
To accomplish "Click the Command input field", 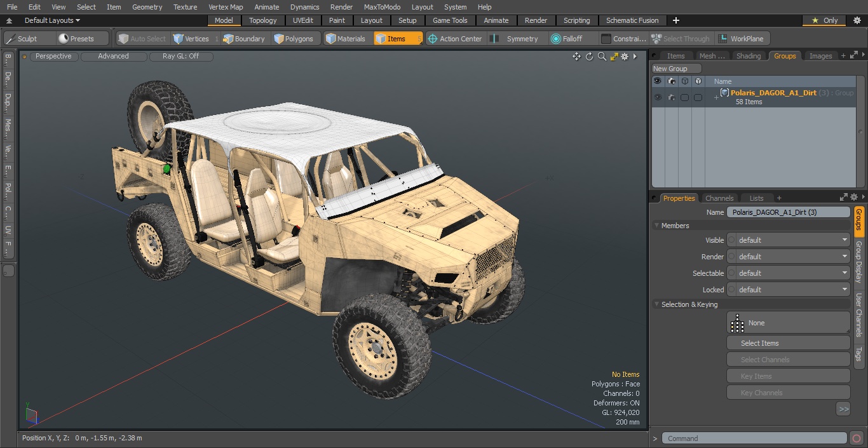I will [754, 438].
